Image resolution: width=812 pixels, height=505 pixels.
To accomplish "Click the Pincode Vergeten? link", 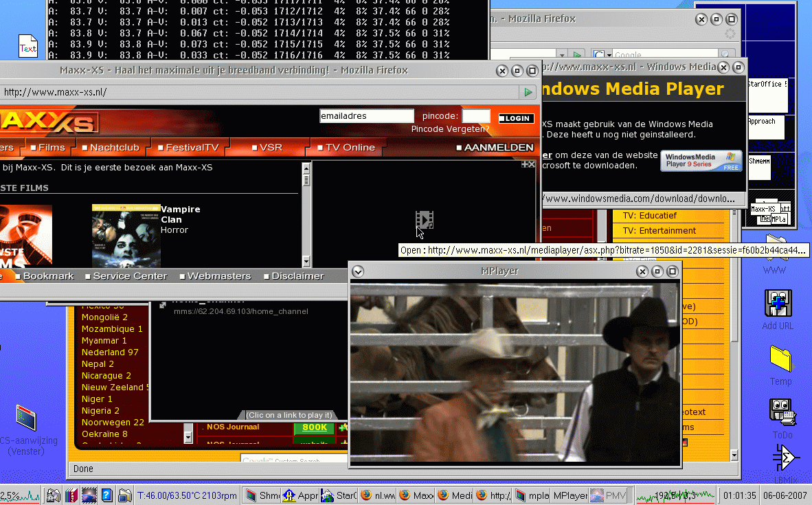I will pyautogui.click(x=450, y=129).
